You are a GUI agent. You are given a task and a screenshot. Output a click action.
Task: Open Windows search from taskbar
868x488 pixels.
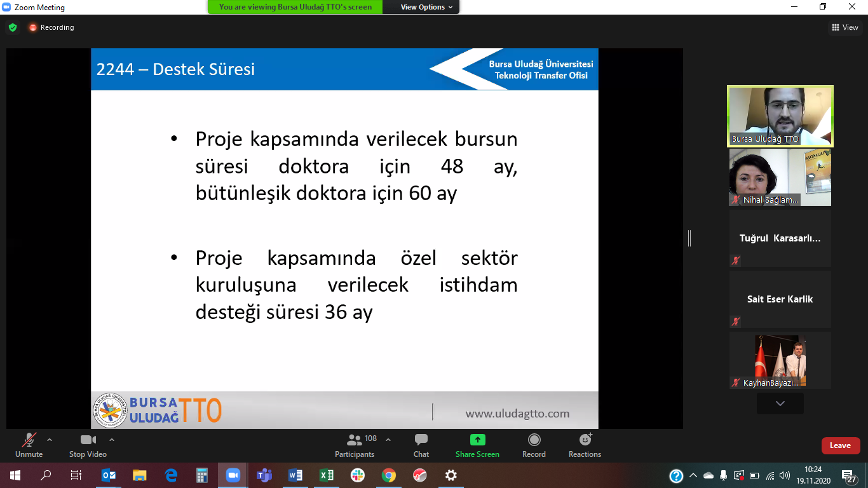pos(46,475)
